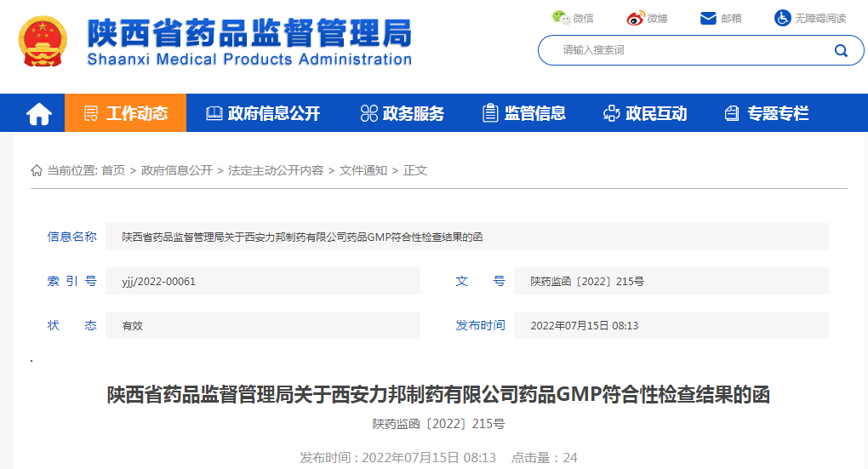Click the blue 发布时间 label
Screen dimensions: 868x469
click(480, 325)
